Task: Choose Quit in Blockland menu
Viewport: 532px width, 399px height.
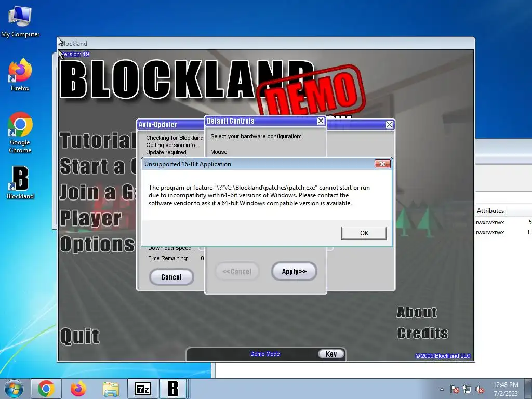Action: tap(79, 337)
